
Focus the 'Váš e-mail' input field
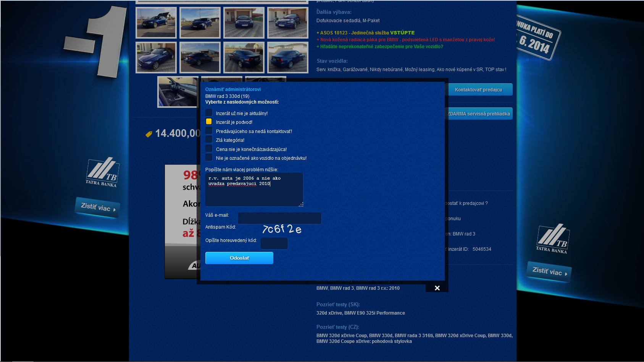[x=279, y=218]
